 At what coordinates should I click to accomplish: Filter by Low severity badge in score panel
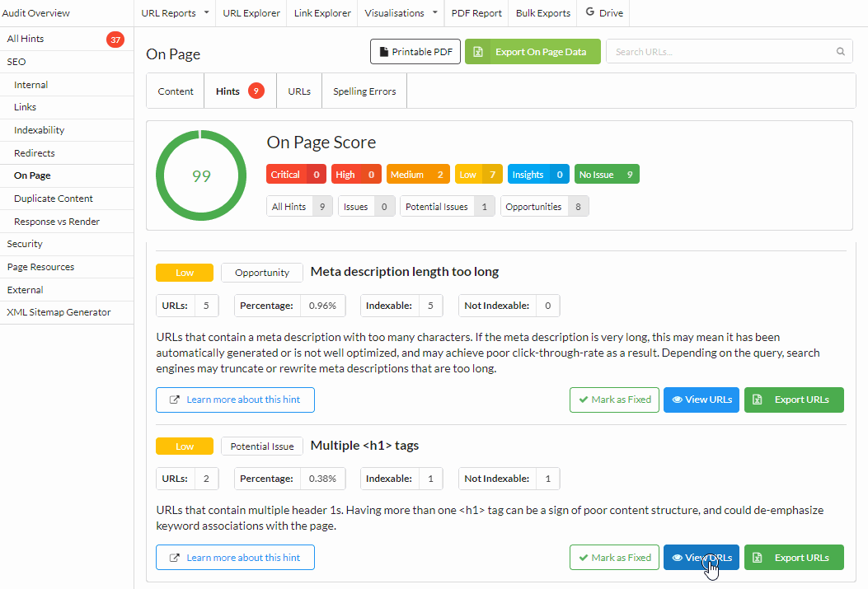pyautogui.click(x=478, y=174)
